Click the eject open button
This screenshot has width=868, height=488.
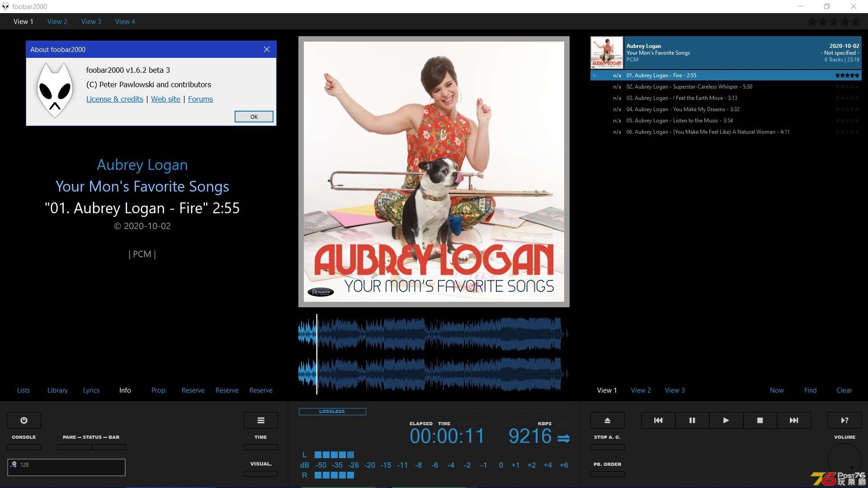click(x=608, y=420)
